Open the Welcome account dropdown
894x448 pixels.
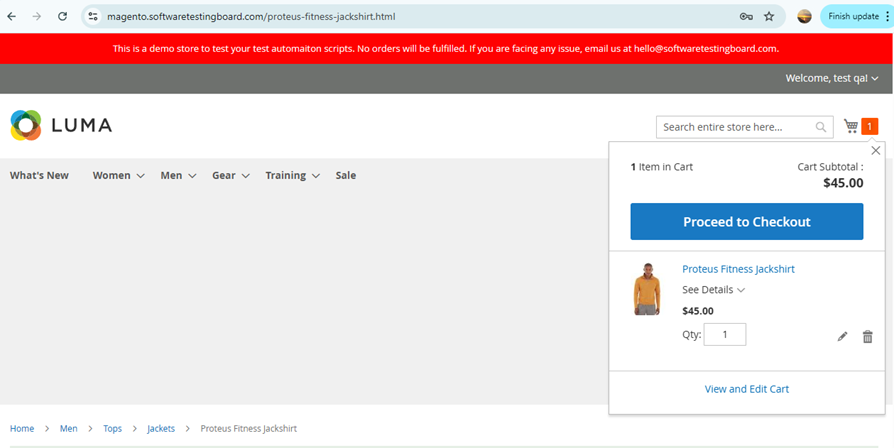tap(831, 78)
